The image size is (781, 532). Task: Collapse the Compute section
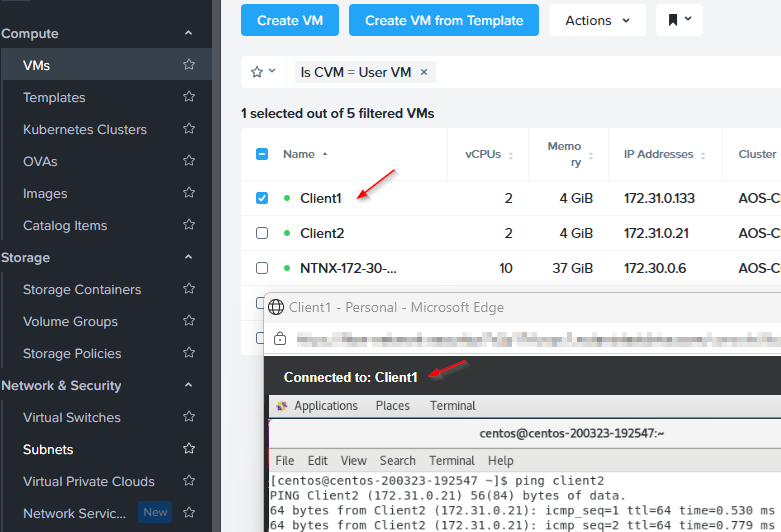pos(188,33)
